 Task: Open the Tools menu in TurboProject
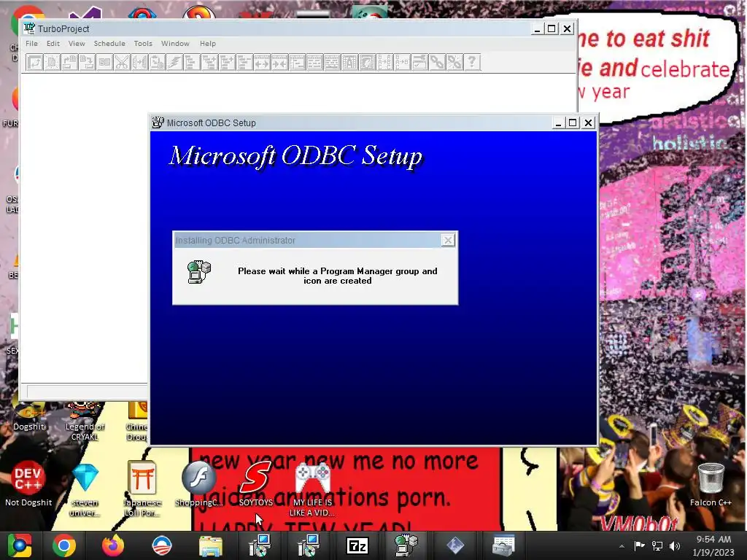[x=143, y=43]
